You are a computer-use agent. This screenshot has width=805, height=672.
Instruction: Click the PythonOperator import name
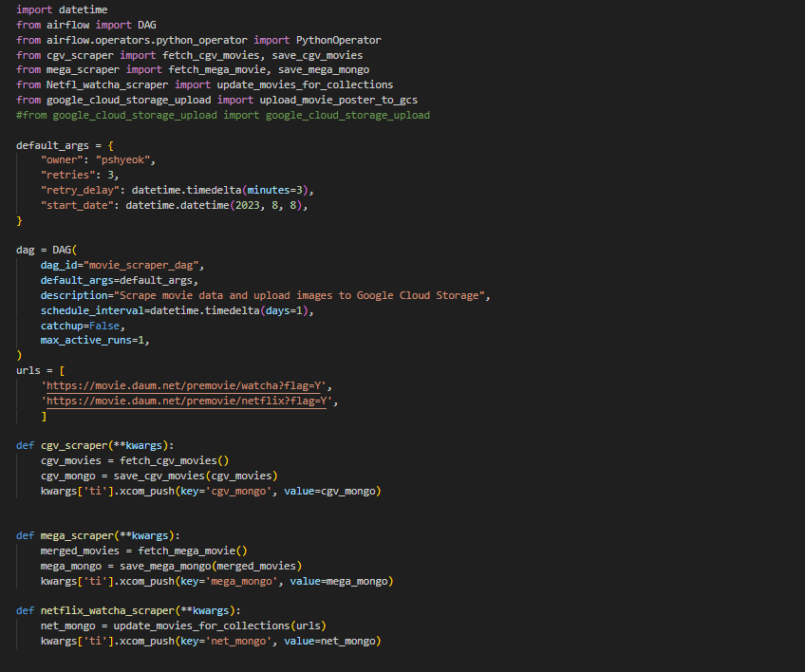click(338, 40)
